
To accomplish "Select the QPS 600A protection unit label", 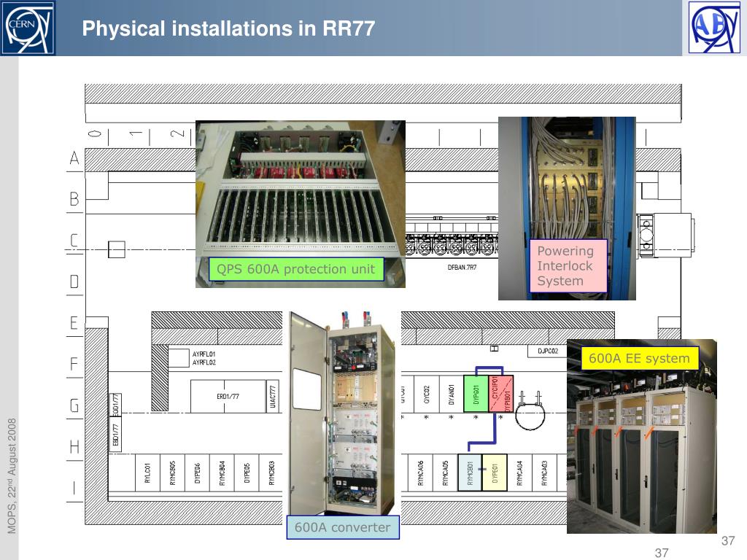I will coord(296,269).
